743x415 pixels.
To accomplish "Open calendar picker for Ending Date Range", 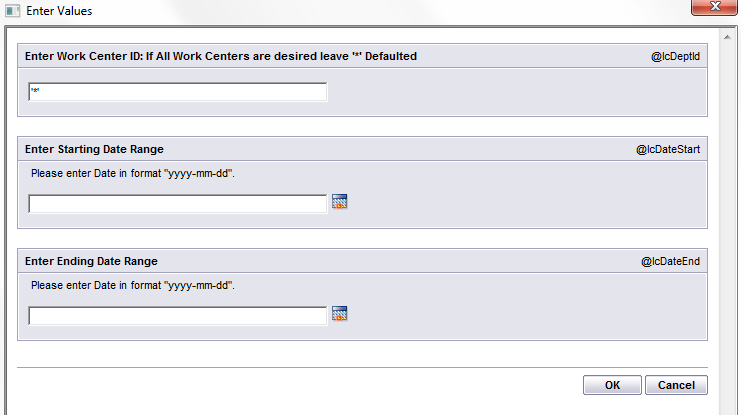I will 339,314.
